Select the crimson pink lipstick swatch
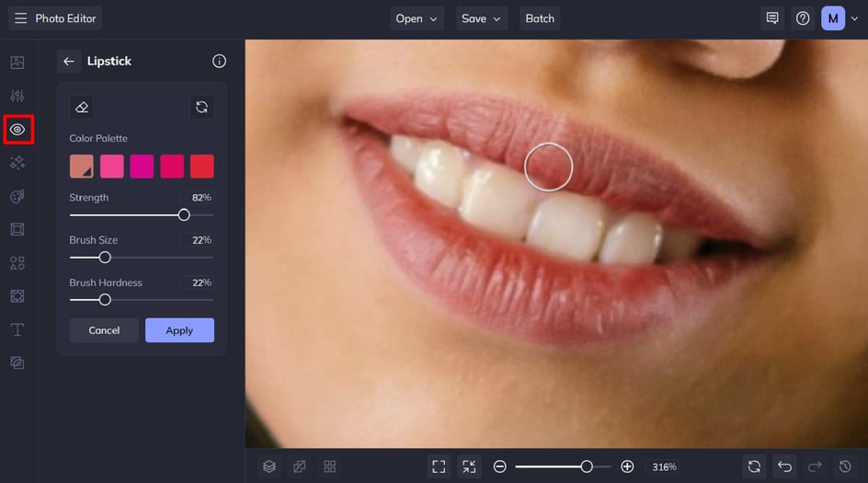 coord(172,167)
